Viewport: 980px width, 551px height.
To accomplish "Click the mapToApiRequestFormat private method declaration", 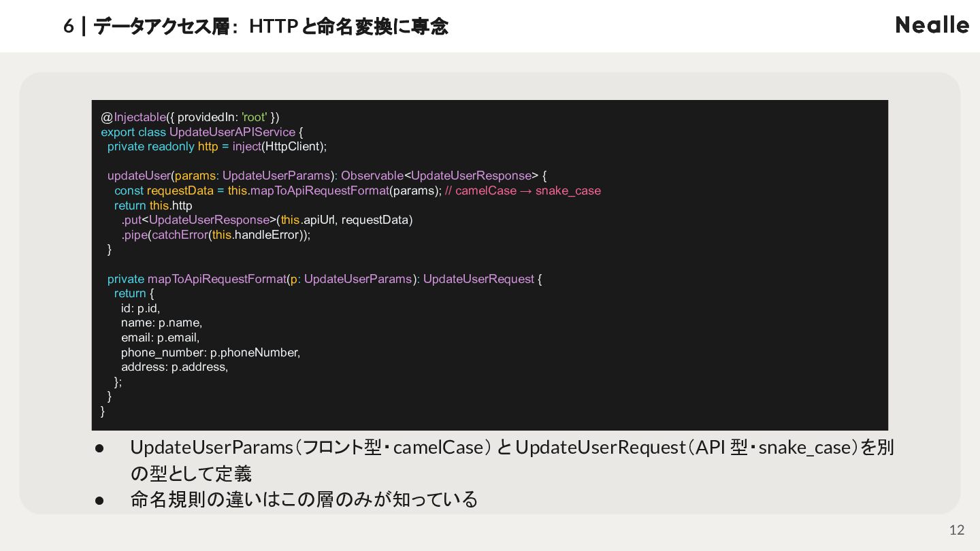I will (325, 279).
